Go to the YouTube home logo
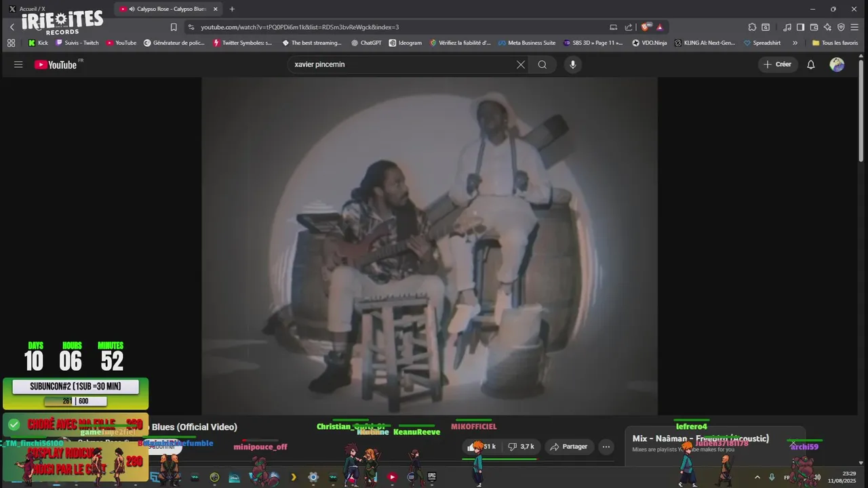 (x=56, y=64)
